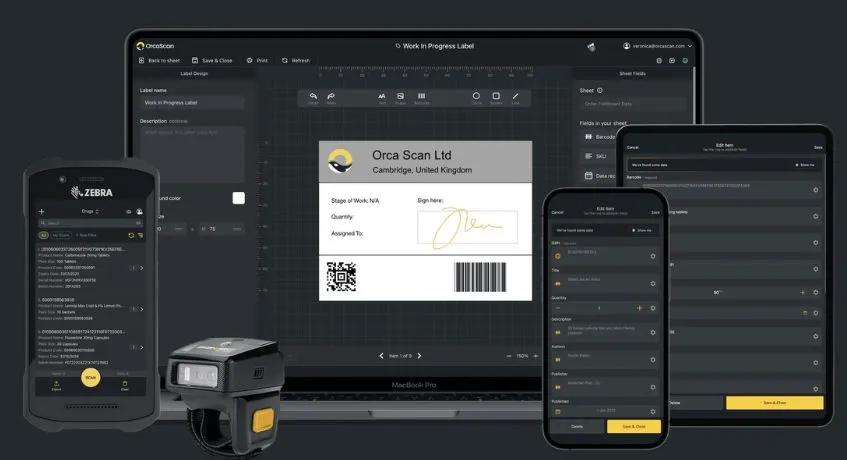Go to next label item arrow
The width and height of the screenshot is (847, 460).
click(419, 356)
